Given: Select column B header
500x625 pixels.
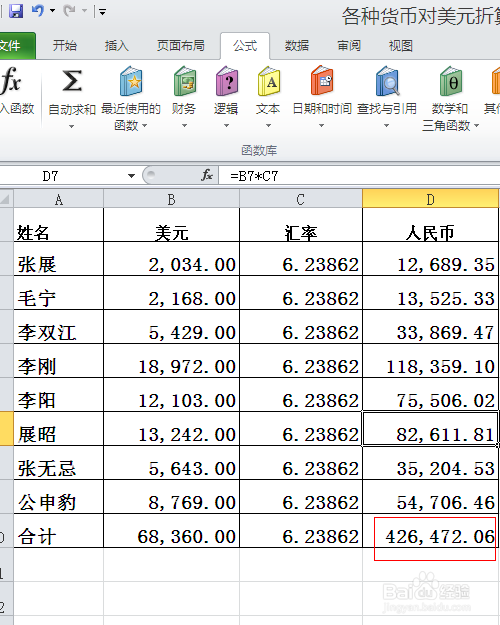Looking at the screenshot, I should [x=171, y=199].
